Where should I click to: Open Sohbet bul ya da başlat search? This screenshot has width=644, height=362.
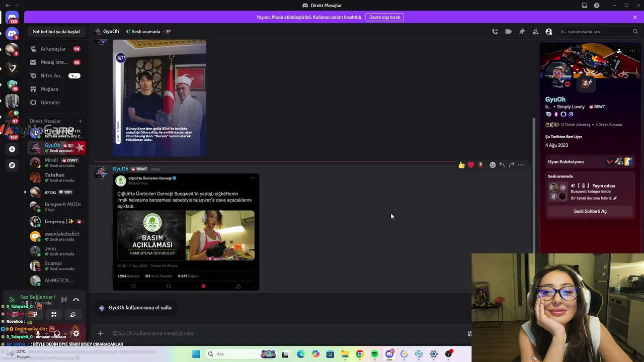tap(56, 32)
